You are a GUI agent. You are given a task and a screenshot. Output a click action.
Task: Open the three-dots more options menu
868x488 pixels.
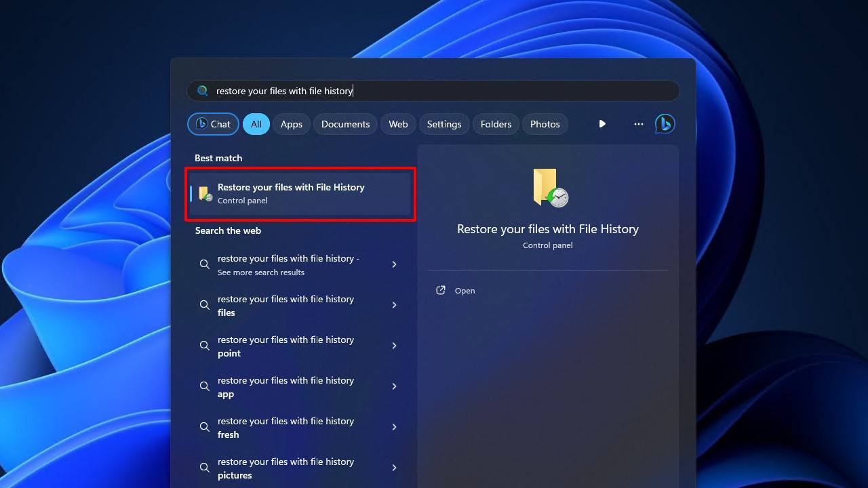pos(638,124)
